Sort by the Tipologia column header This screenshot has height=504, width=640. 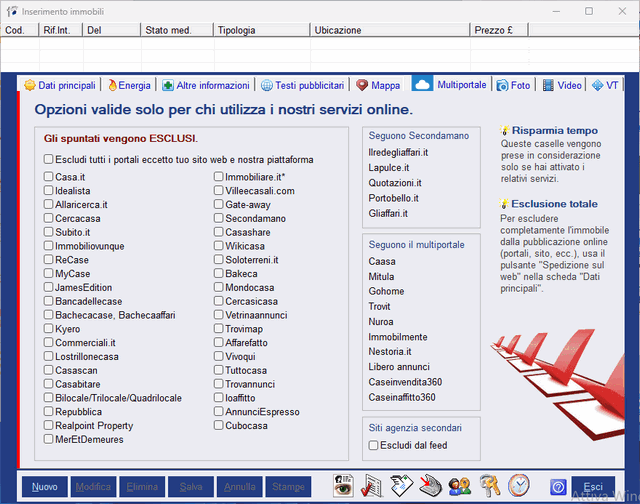[261, 30]
